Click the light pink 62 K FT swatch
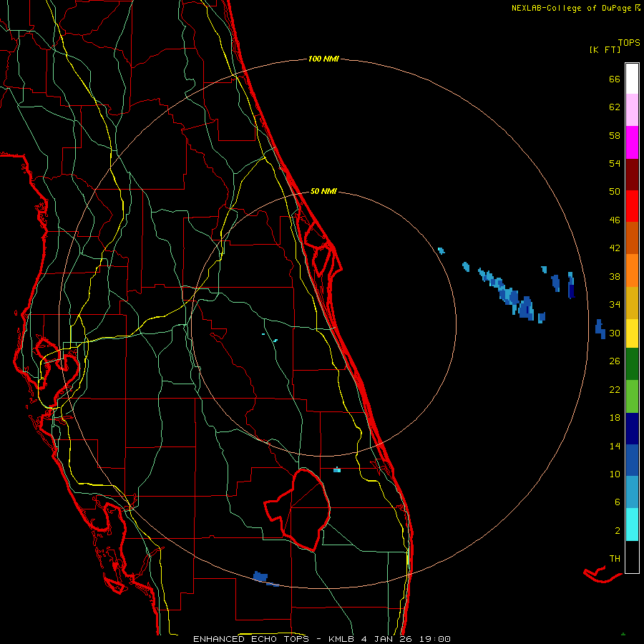This screenshot has width=644, height=644. [632, 110]
